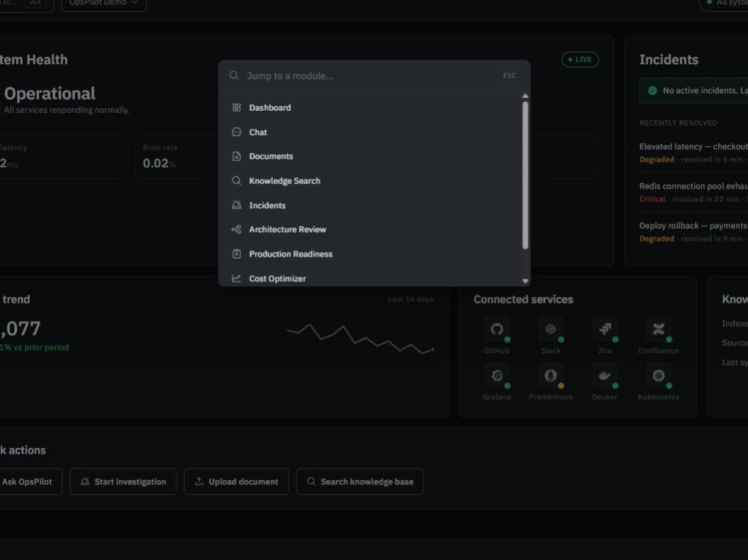The width and height of the screenshot is (748, 560).
Task: Click the Chat bubble icon
Action: [236, 132]
